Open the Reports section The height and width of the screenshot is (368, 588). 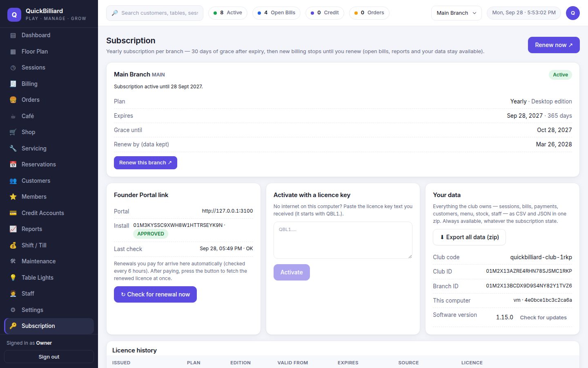49,229
